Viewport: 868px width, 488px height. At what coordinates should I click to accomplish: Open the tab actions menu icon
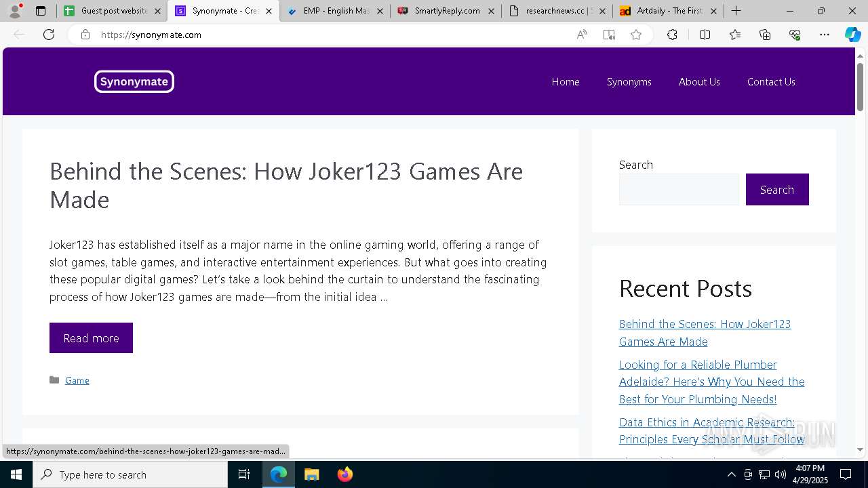pos(41,11)
